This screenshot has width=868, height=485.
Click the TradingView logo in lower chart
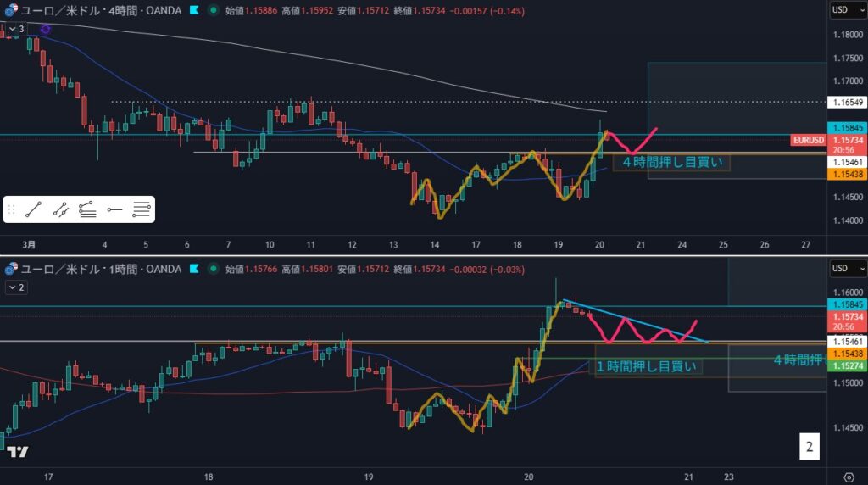point(19,452)
